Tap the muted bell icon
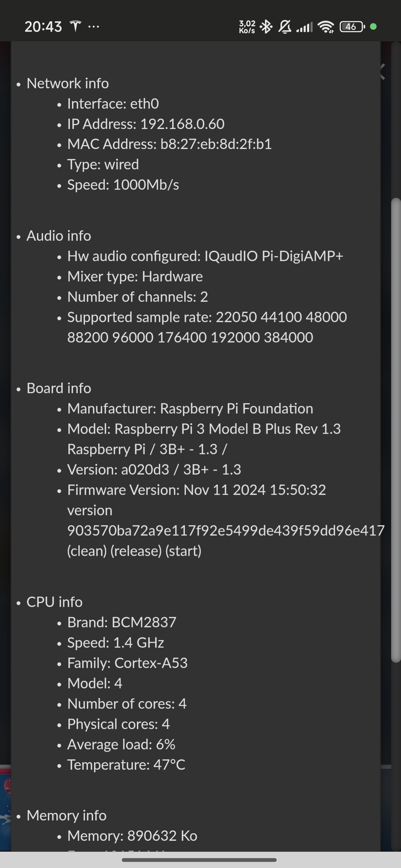 [285, 27]
